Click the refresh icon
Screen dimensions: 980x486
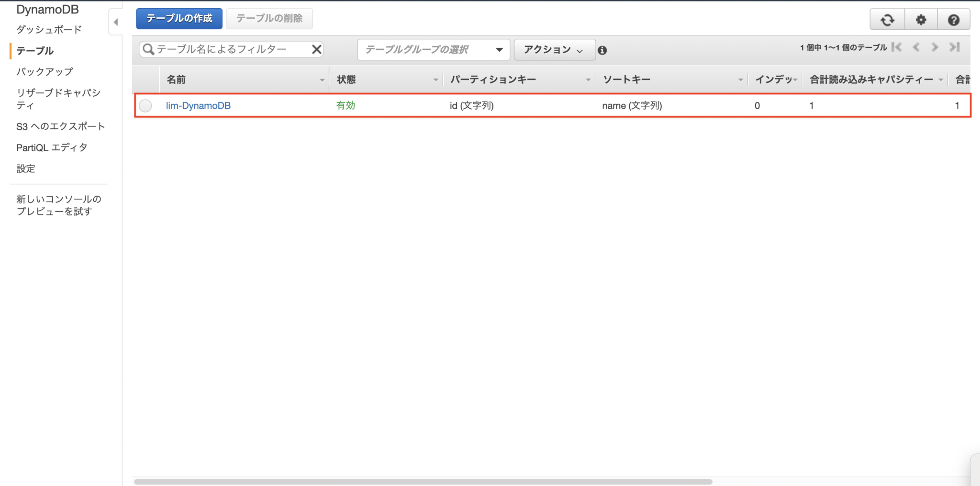tap(887, 19)
